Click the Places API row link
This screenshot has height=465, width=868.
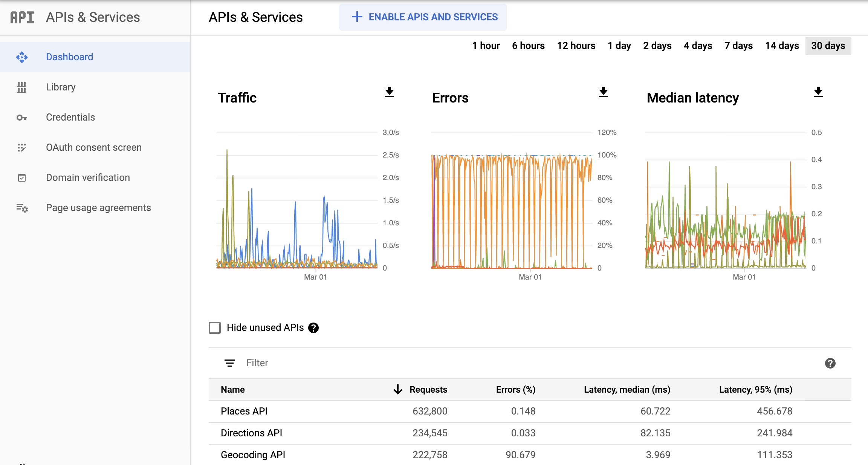pyautogui.click(x=242, y=411)
